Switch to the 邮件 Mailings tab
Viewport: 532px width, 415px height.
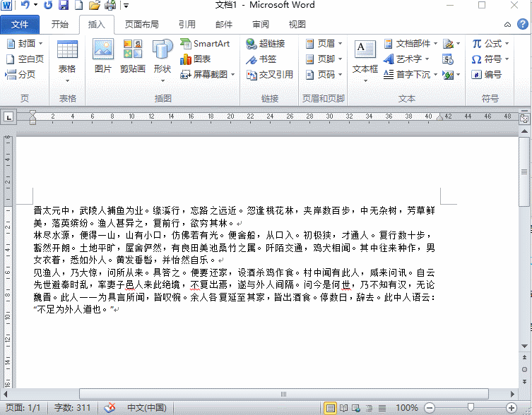point(224,25)
